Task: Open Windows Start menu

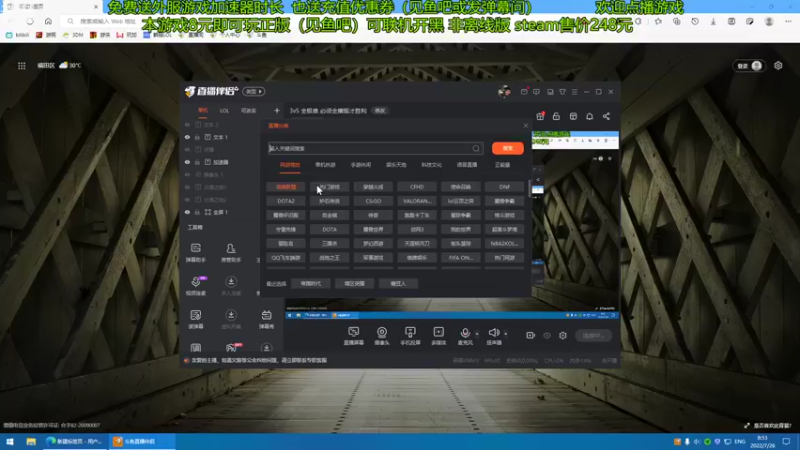Action: coord(10,441)
